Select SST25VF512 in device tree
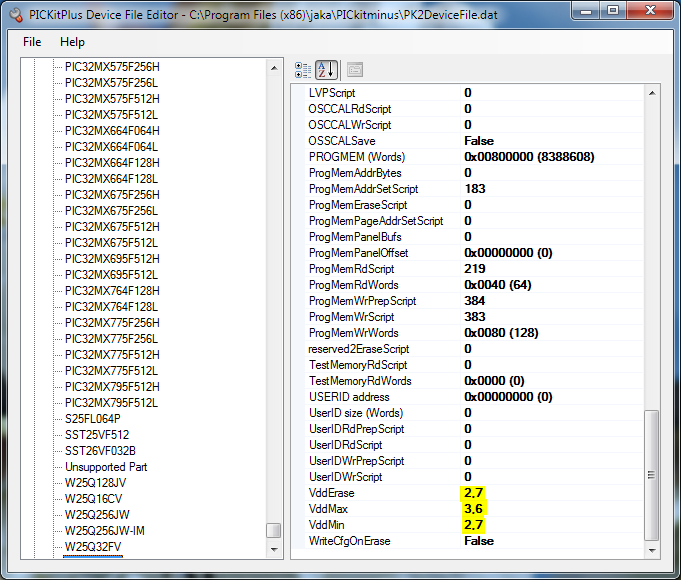681x580 pixels. coord(97,435)
